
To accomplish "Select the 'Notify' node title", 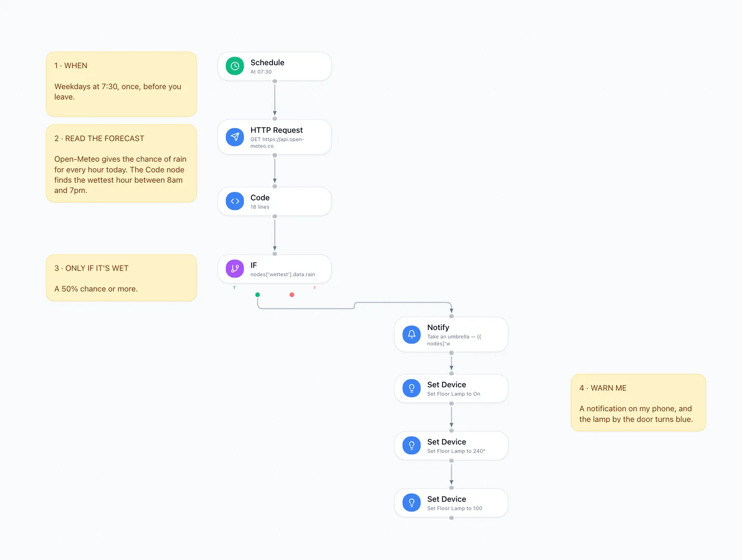I will pos(438,327).
